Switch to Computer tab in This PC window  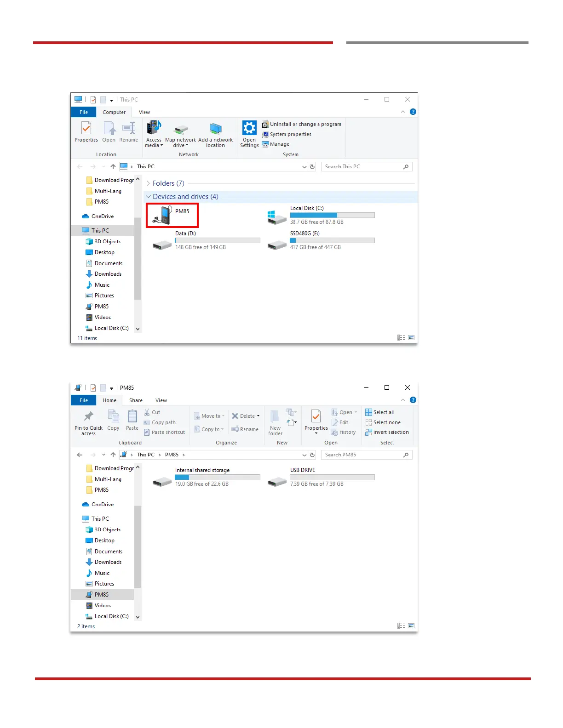[114, 112]
